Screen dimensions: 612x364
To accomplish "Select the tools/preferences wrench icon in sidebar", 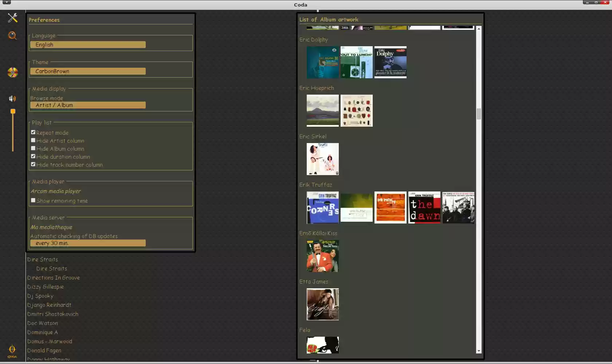I will [x=12, y=17].
